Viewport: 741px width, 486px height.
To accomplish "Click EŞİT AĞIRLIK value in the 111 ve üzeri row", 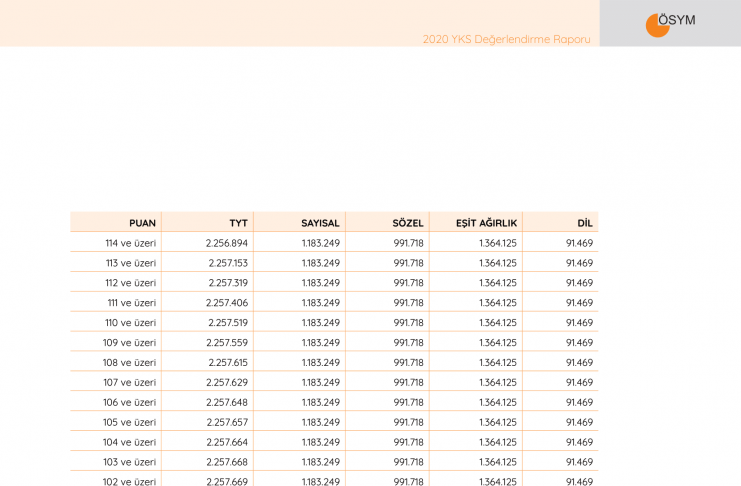I will coord(498,303).
